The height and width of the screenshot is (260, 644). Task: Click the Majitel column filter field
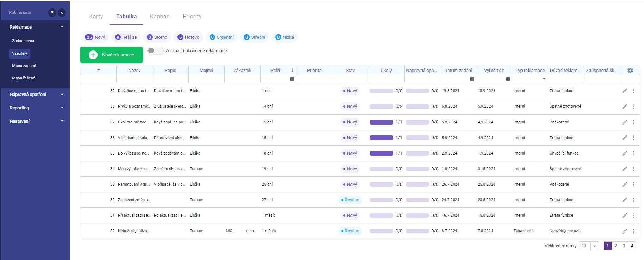[x=206, y=79]
